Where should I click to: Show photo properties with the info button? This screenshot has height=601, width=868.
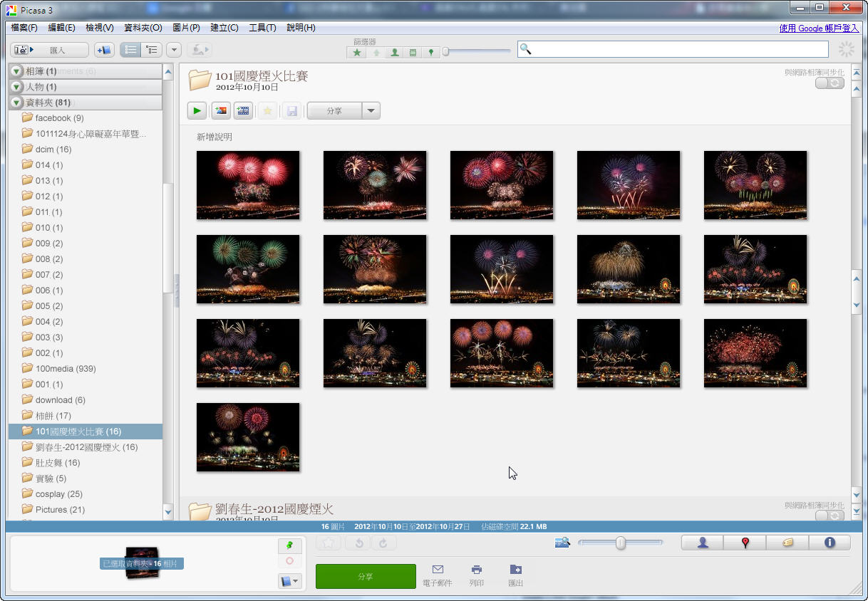(830, 543)
